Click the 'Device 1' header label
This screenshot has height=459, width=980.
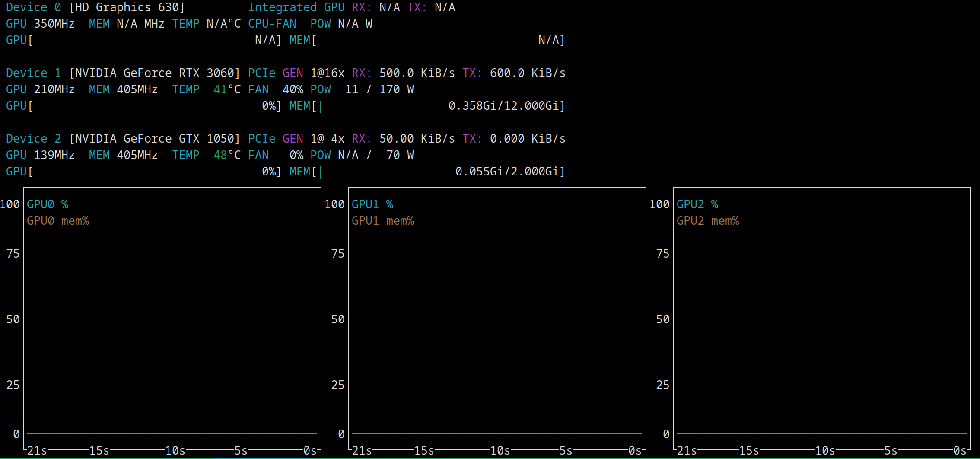pyautogui.click(x=33, y=73)
